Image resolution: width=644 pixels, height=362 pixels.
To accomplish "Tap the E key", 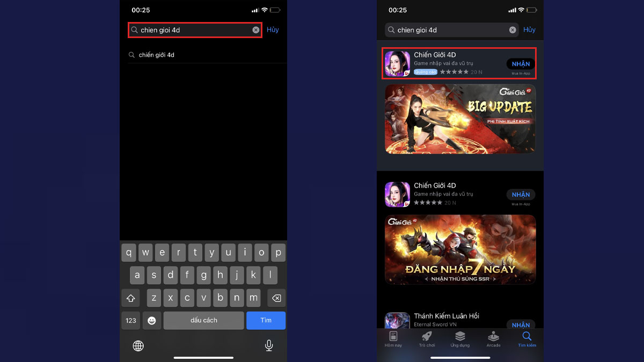I will [162, 252].
